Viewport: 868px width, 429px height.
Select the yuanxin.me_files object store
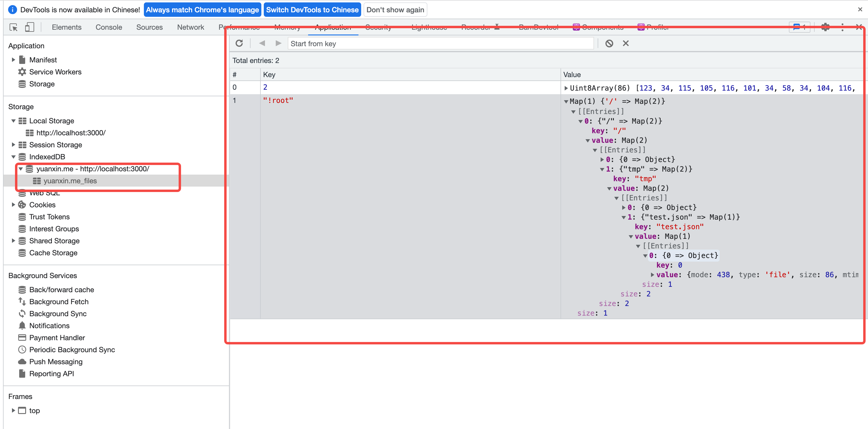pyautogui.click(x=70, y=181)
